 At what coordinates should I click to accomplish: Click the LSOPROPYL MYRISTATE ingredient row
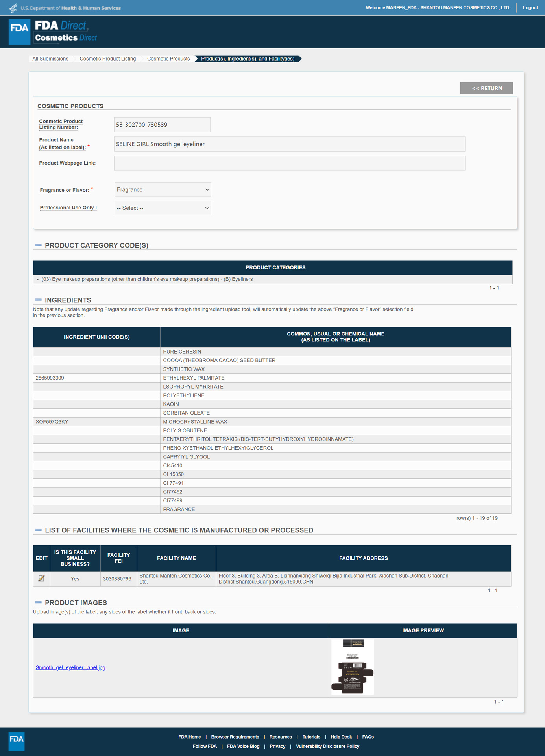pos(272,387)
